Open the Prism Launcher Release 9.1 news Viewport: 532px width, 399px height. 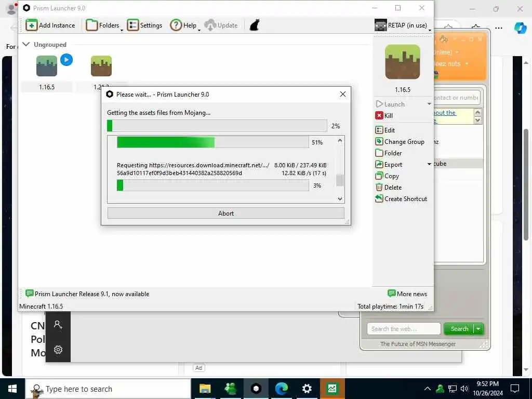click(87, 294)
